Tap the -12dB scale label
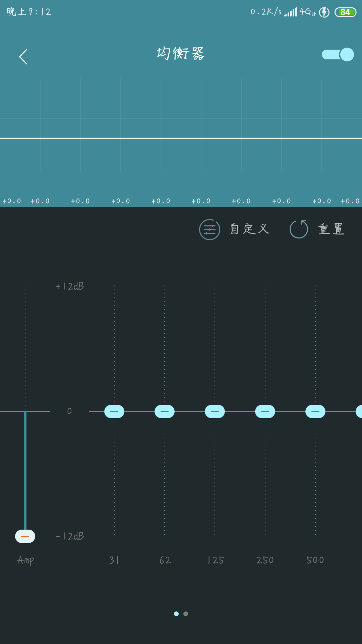The height and width of the screenshot is (644, 362). pos(70,536)
